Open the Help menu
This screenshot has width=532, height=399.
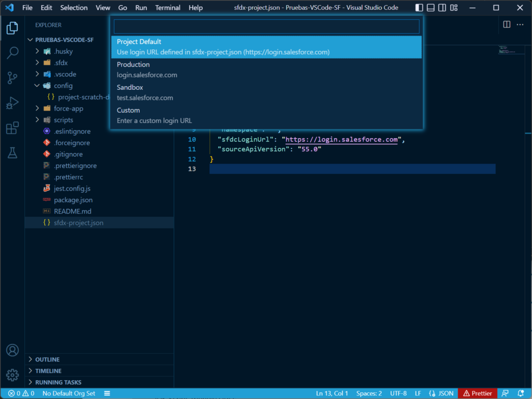click(195, 7)
